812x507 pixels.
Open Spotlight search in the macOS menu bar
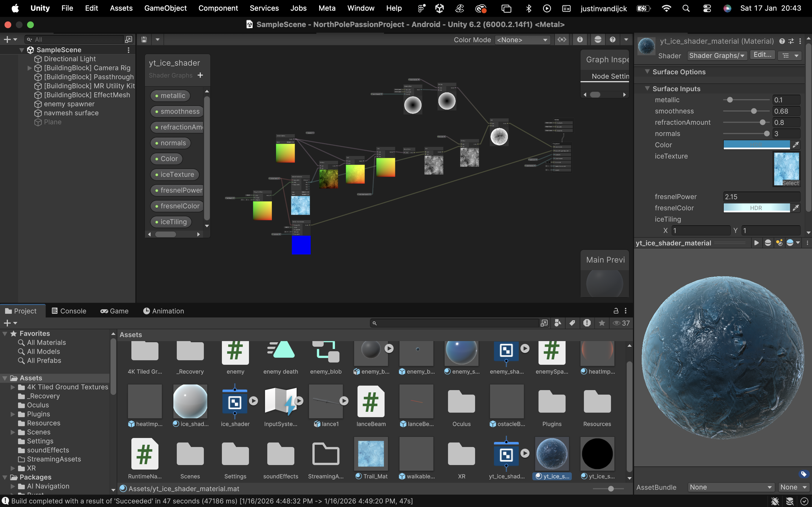tap(686, 8)
